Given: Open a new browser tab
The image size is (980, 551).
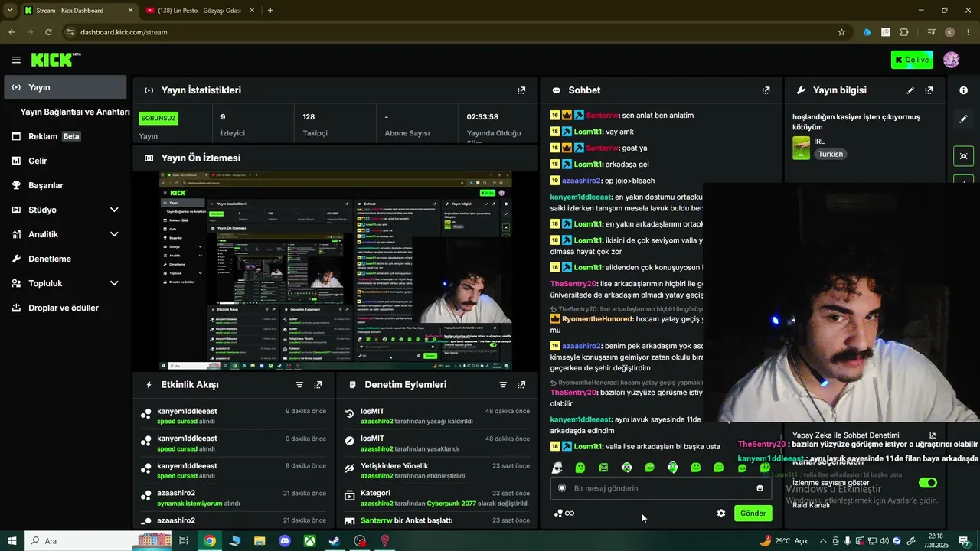Looking at the screenshot, I should tap(270, 11).
